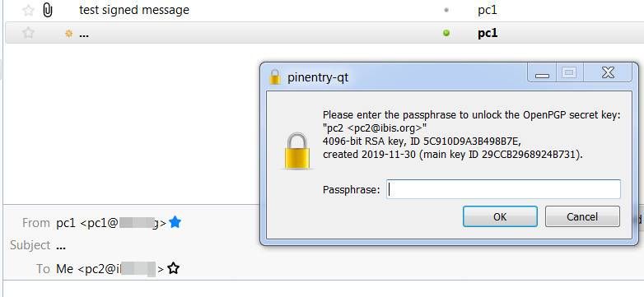The image size is (644, 297).
Task: Click the gray read-status dot on first row
Action: click(446, 11)
